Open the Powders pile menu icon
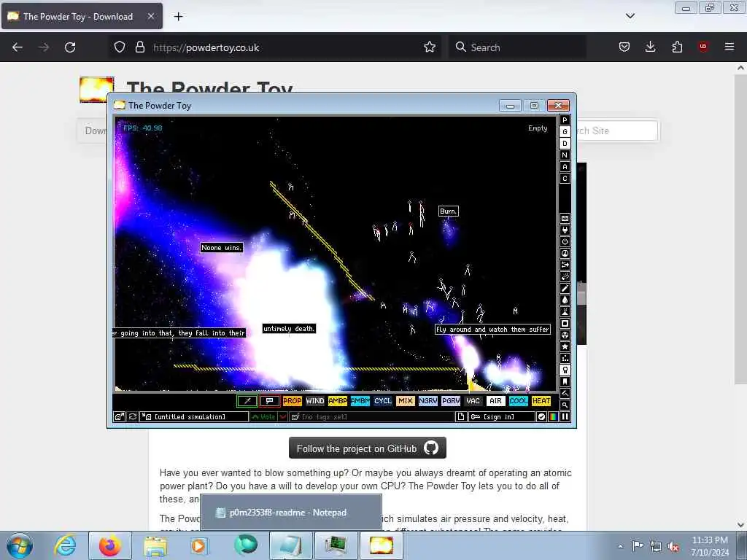 coord(565,312)
